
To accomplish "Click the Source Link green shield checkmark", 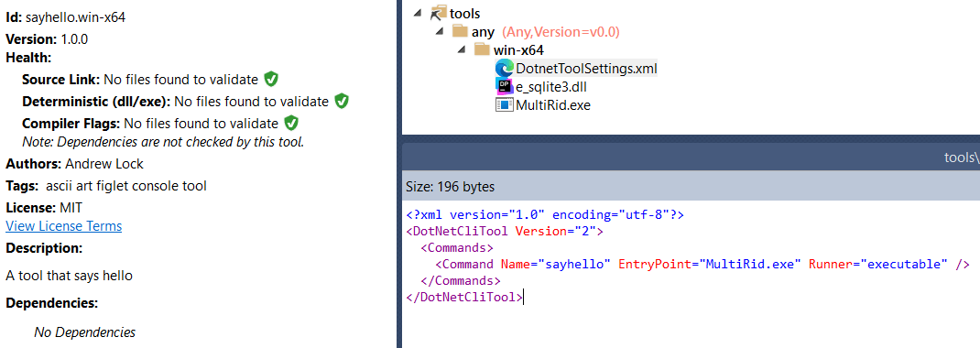I will pyautogui.click(x=270, y=80).
